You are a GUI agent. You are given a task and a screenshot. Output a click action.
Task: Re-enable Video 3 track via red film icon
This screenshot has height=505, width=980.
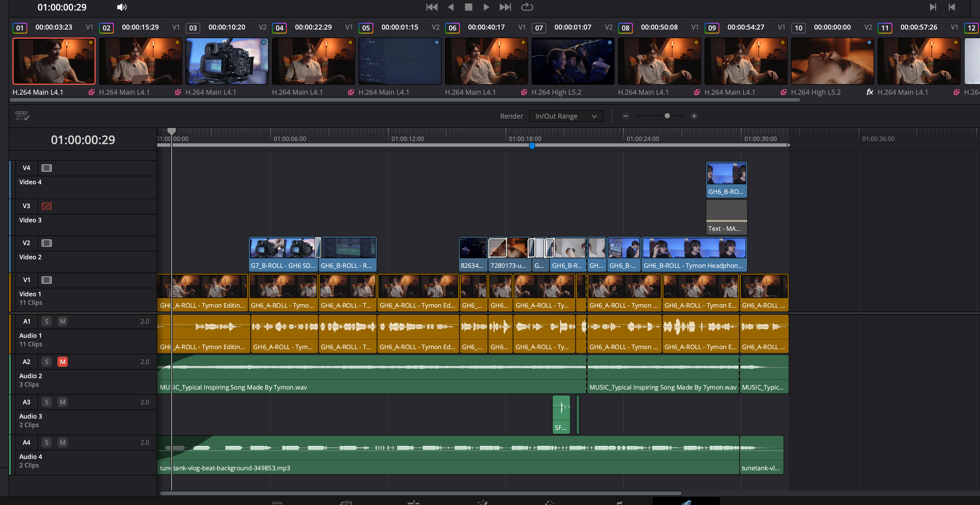pos(46,206)
